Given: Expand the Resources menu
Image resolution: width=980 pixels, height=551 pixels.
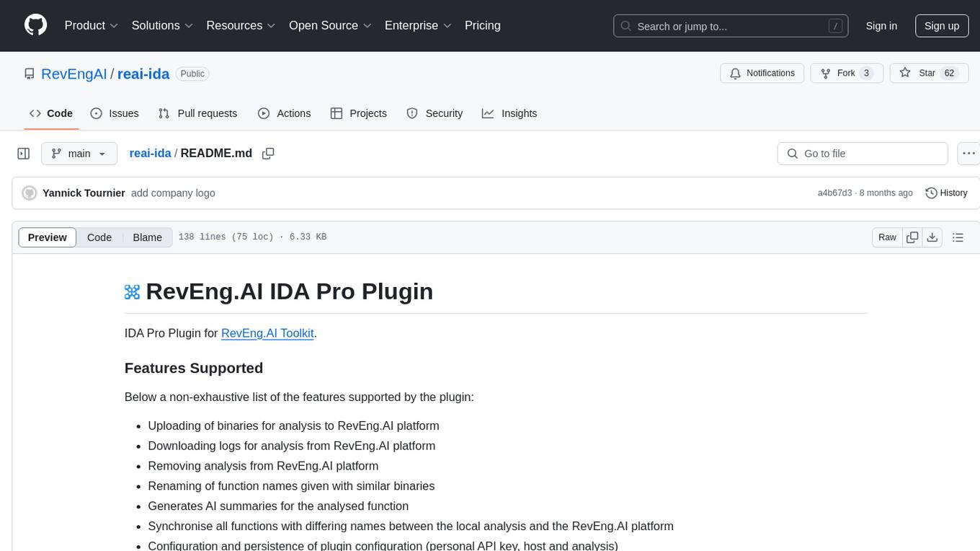Looking at the screenshot, I should click(241, 25).
